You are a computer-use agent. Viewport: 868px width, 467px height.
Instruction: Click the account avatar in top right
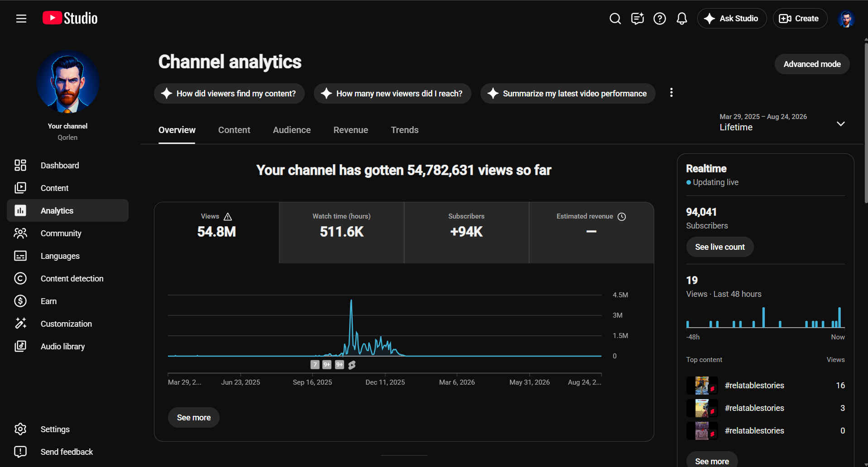click(x=846, y=19)
